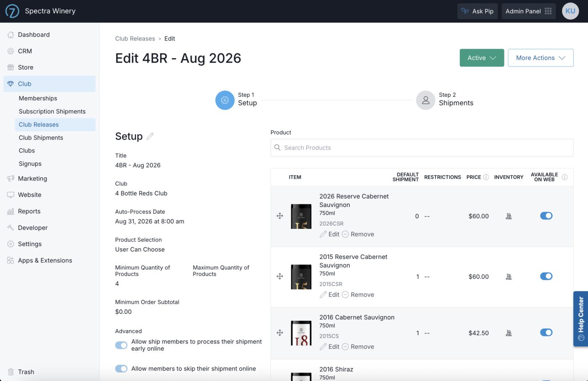Go to Step 2 Shipments icon
The width and height of the screenshot is (588, 381).
pyautogui.click(x=425, y=100)
